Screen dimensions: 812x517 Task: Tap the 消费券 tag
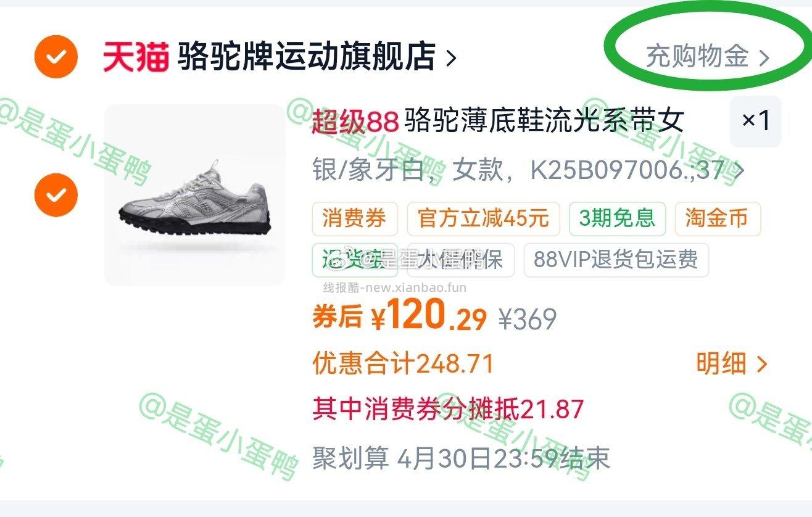(354, 218)
